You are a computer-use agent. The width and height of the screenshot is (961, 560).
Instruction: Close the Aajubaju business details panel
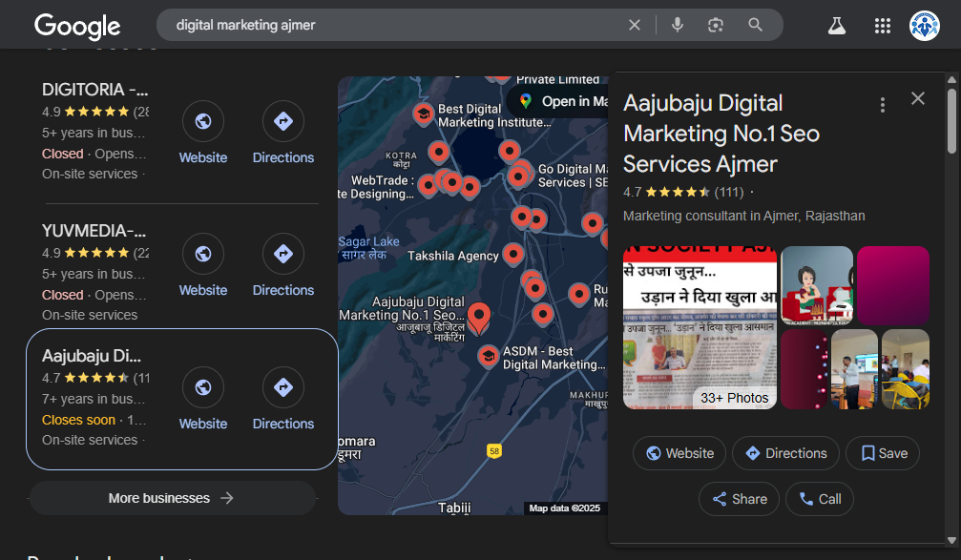point(918,98)
